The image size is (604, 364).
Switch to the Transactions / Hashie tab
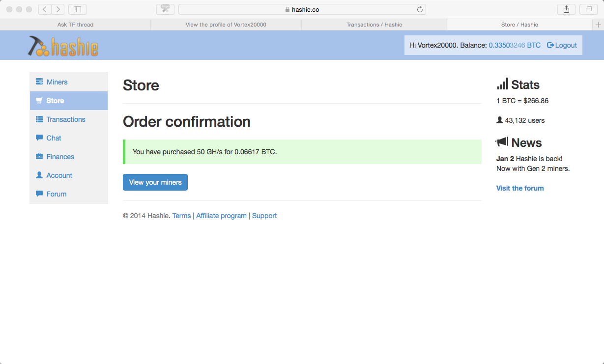tap(374, 25)
